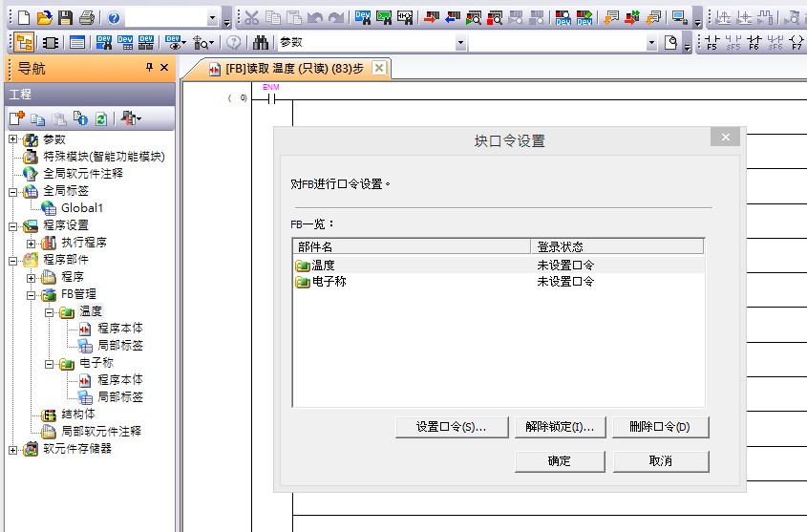Click the Print icon in the toolbar

click(87, 18)
